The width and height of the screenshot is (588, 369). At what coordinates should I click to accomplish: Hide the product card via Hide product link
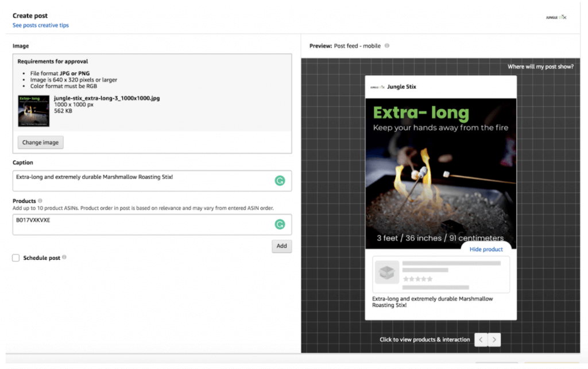(x=486, y=249)
